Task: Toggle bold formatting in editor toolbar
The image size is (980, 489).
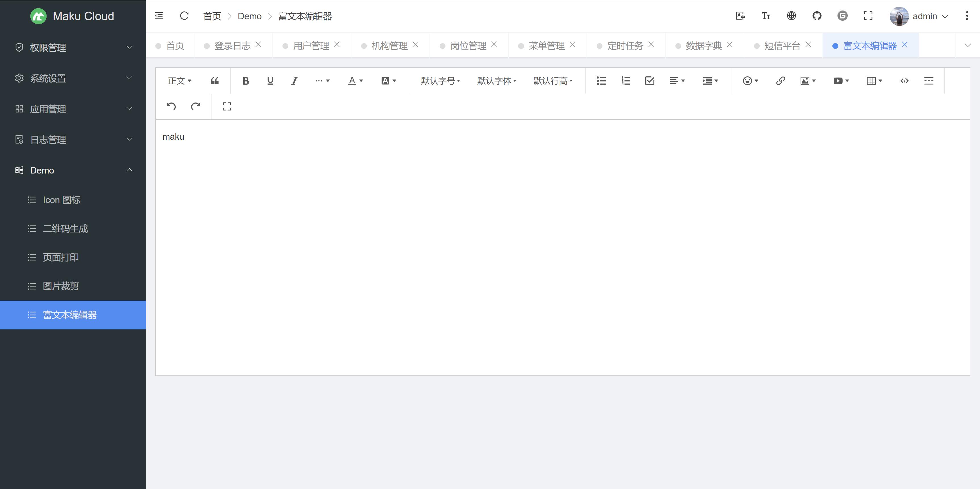Action: pyautogui.click(x=246, y=81)
